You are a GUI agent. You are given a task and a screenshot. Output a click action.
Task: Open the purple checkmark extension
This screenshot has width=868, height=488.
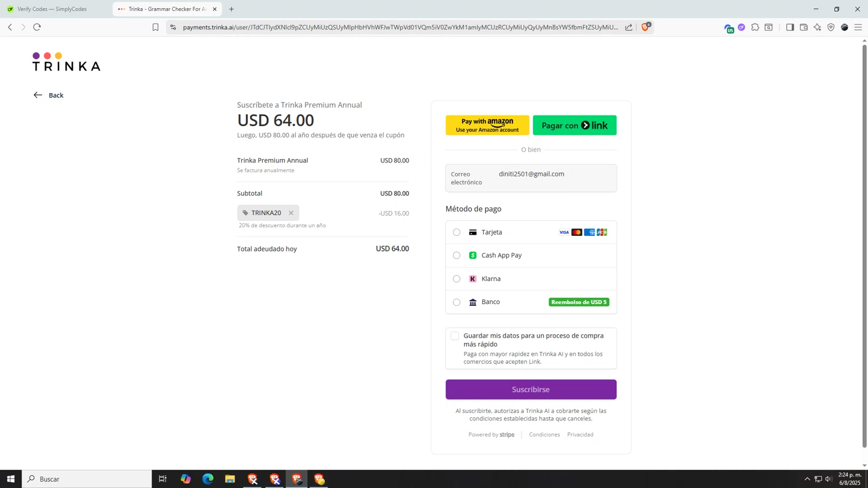pyautogui.click(x=741, y=27)
